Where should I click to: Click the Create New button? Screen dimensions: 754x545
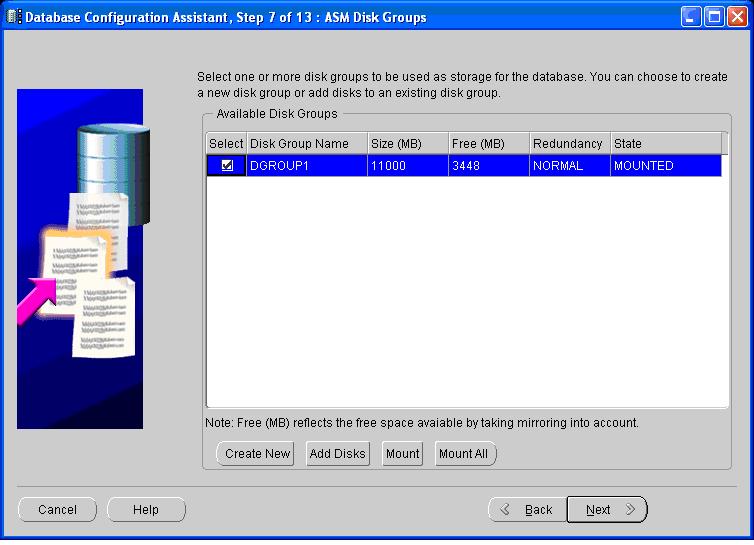coord(257,454)
